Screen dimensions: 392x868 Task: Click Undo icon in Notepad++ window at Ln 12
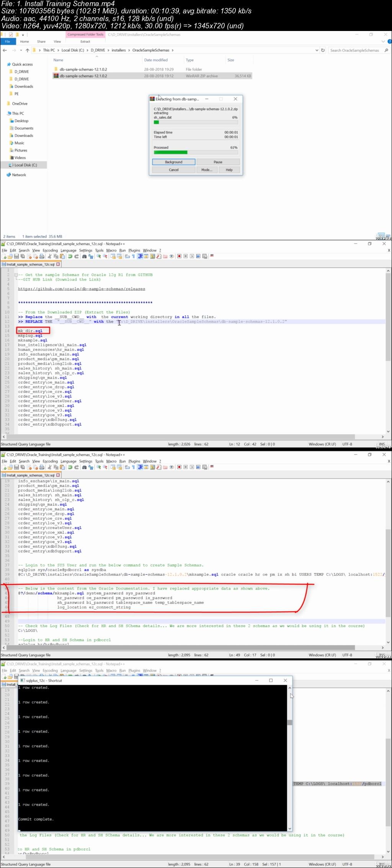[70, 256]
